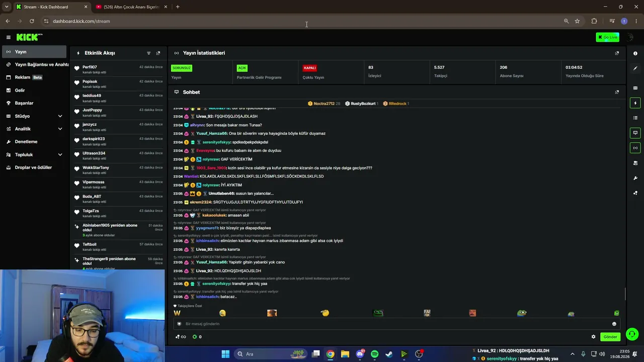Open the Etkinlik Akışı filter icon

tap(148, 53)
